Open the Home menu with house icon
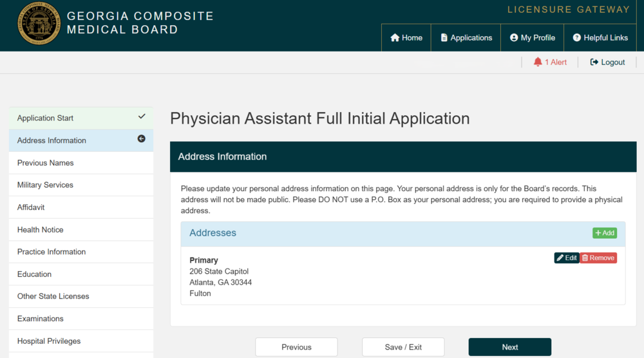The height and width of the screenshot is (358, 644). pos(406,38)
